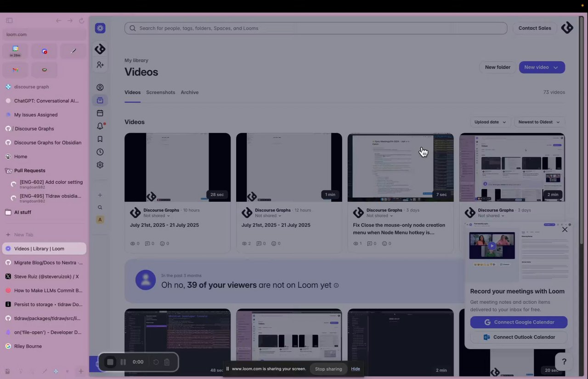588x379 pixels.
Task: Select the Library icon in Loom sidebar
Action: click(x=100, y=100)
